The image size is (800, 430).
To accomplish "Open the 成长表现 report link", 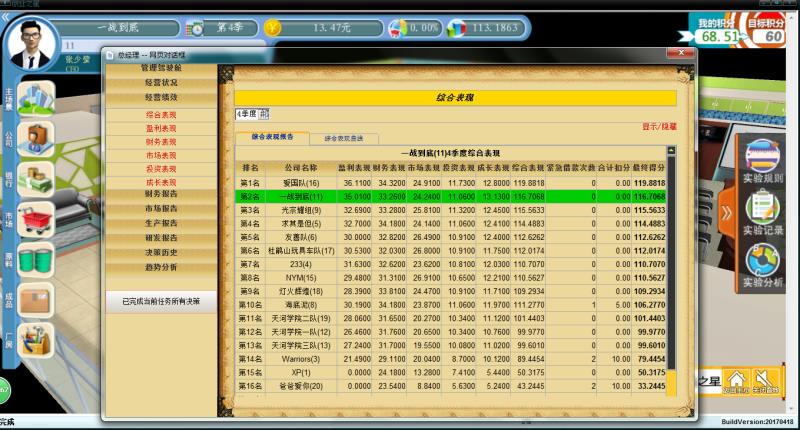I will pos(161,182).
